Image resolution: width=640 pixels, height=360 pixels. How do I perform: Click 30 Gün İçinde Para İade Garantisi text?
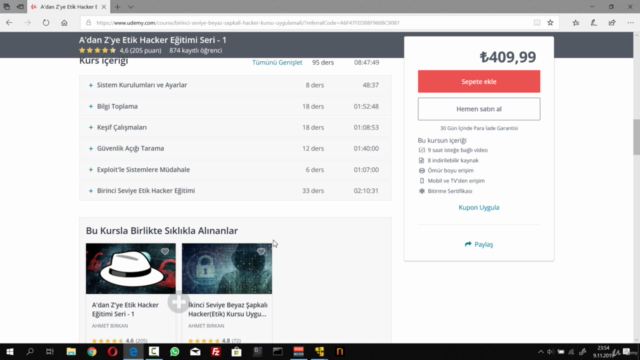coord(479,128)
